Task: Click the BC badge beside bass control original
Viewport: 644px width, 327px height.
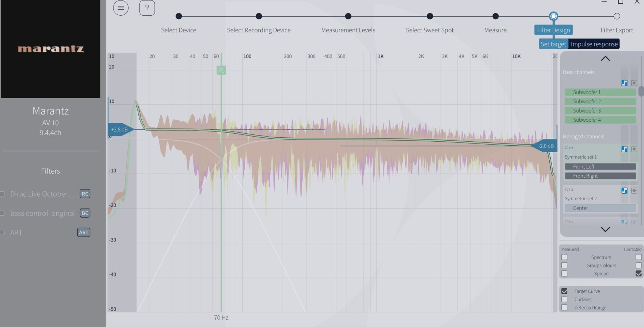Action: coord(85,213)
